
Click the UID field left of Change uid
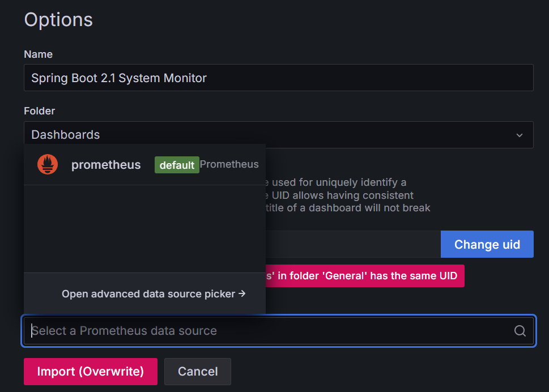(x=353, y=244)
